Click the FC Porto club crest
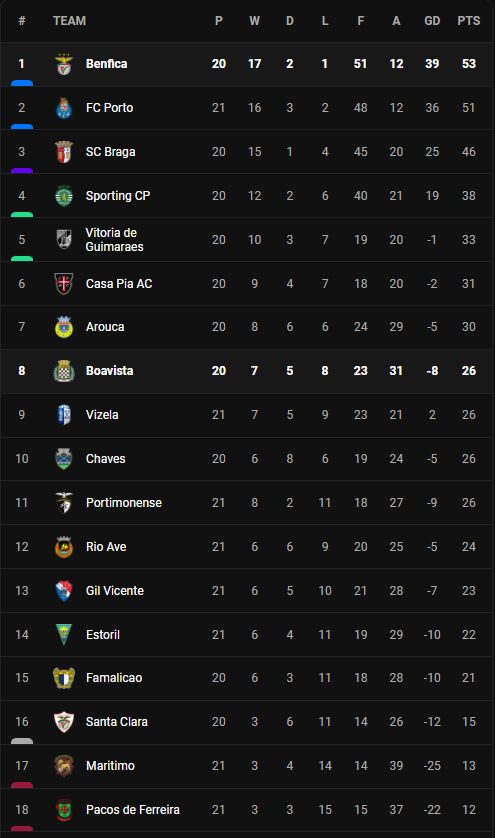 (x=64, y=108)
